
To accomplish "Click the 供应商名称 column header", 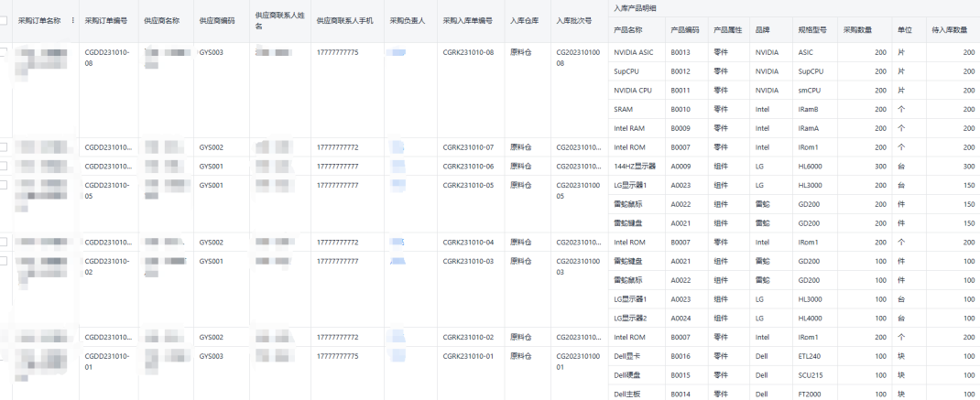I will click(162, 19).
